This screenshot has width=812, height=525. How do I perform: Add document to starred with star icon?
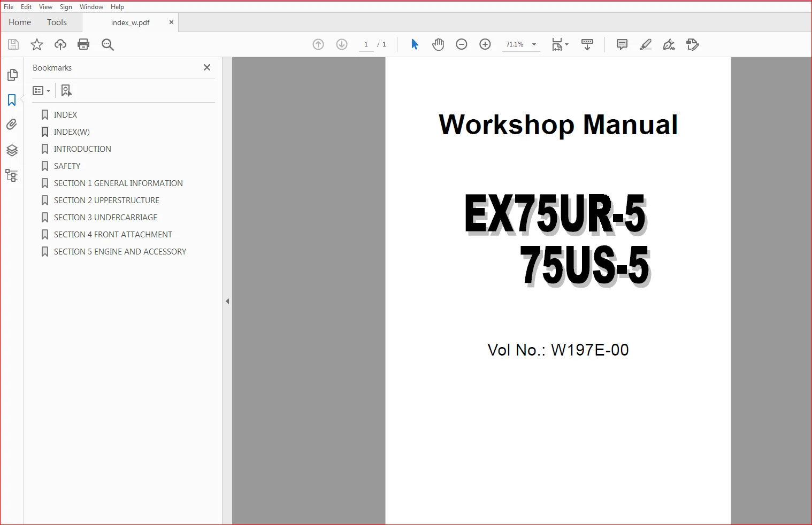point(37,44)
